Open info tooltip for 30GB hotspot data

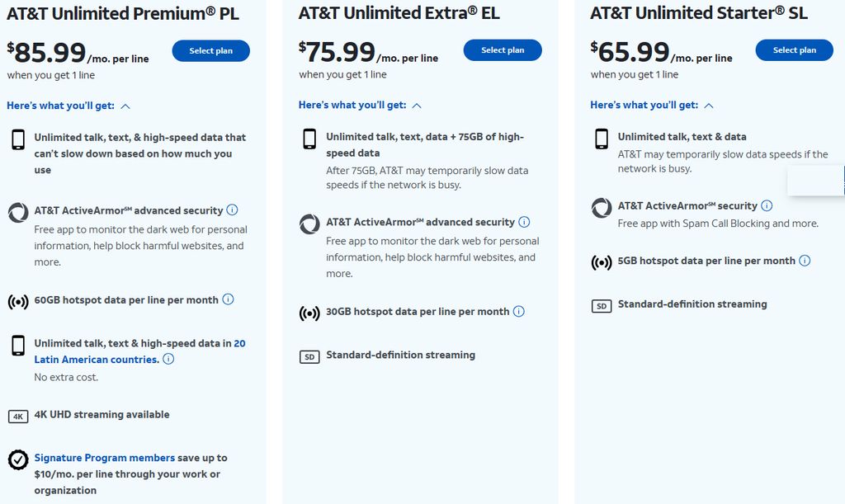[x=519, y=311]
